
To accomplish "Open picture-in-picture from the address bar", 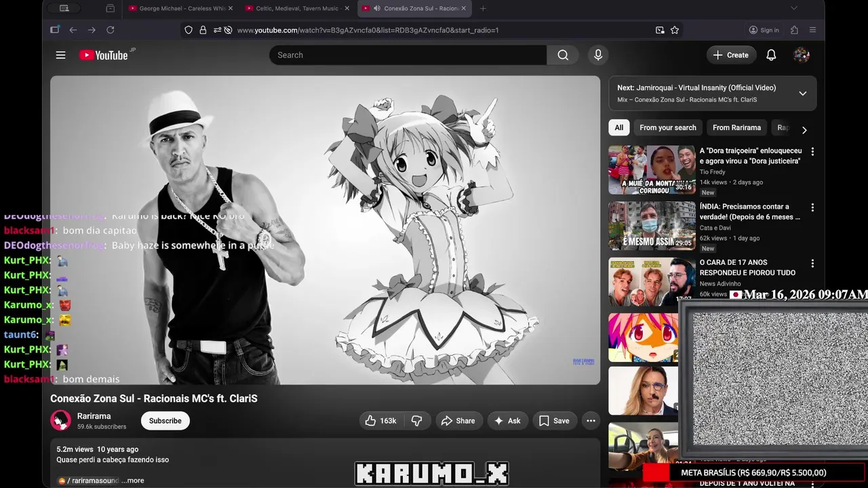I will point(660,30).
